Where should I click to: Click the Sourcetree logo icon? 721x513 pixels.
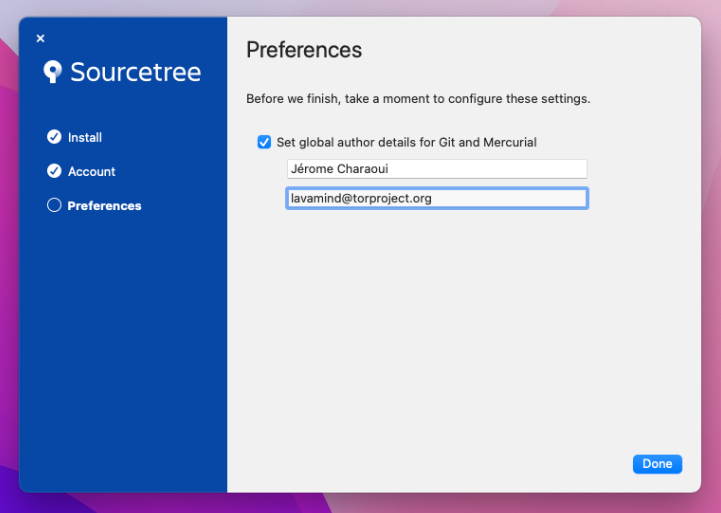[53, 72]
